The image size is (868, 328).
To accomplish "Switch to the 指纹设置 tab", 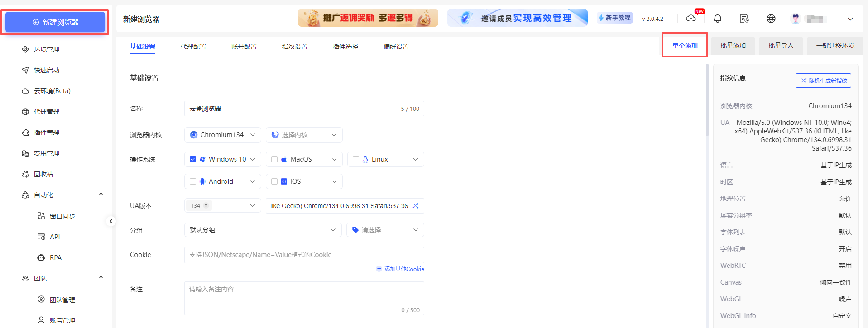I will click(295, 47).
